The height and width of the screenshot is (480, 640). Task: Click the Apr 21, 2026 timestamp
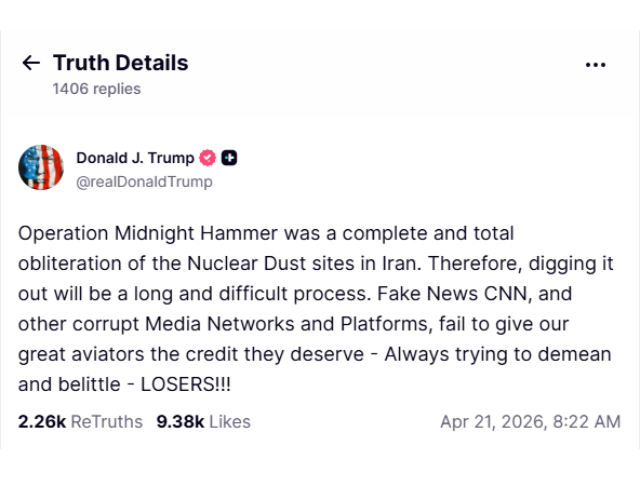(x=530, y=422)
